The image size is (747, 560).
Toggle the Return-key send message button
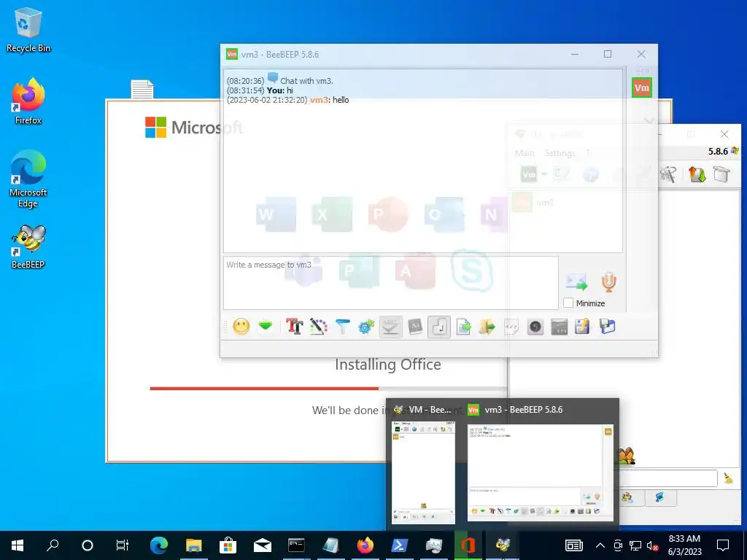(x=438, y=327)
